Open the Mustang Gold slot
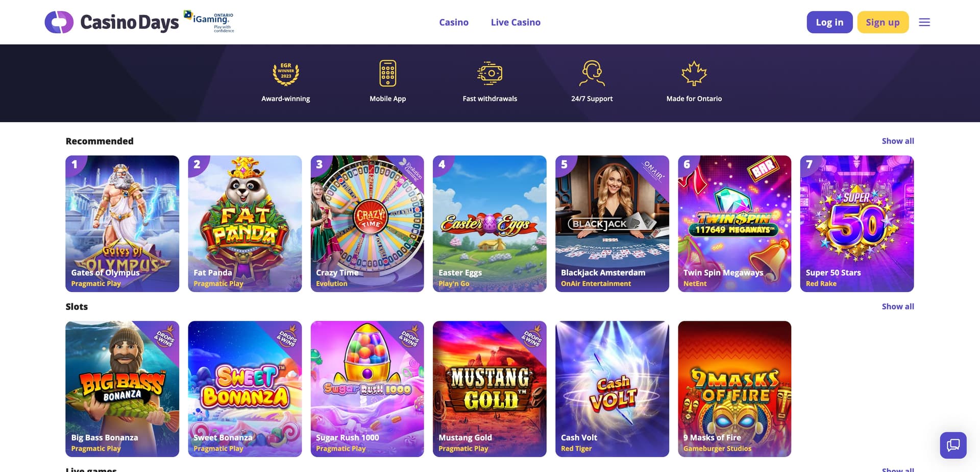 point(489,389)
